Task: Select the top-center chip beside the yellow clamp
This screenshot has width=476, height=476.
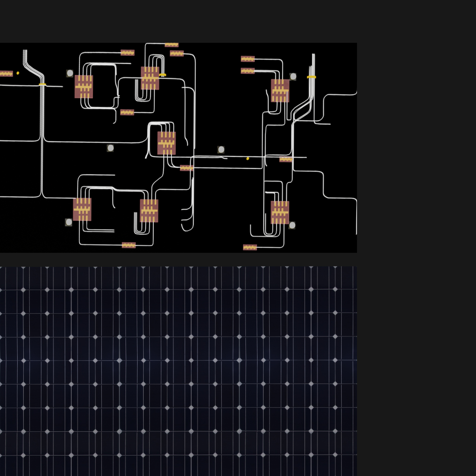Action: 150,78
